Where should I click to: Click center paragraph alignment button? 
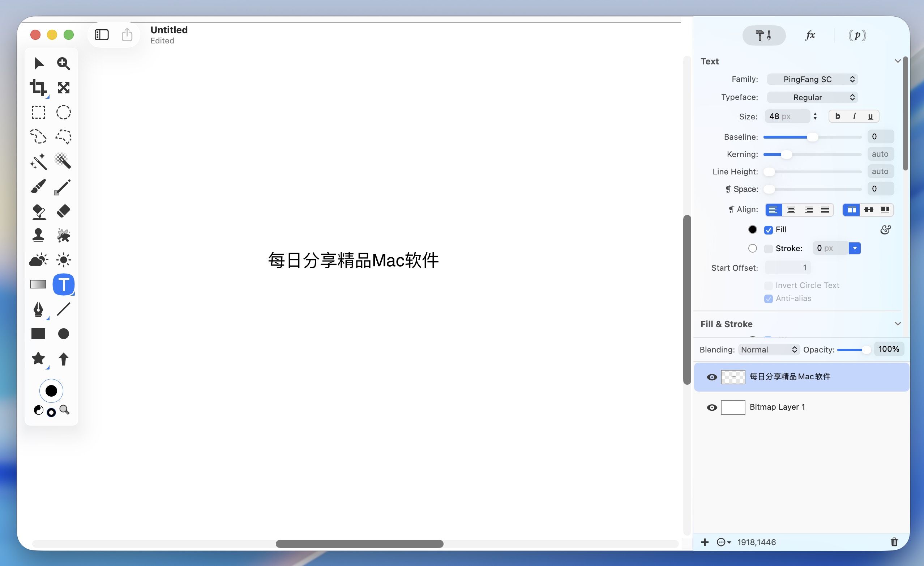(791, 210)
